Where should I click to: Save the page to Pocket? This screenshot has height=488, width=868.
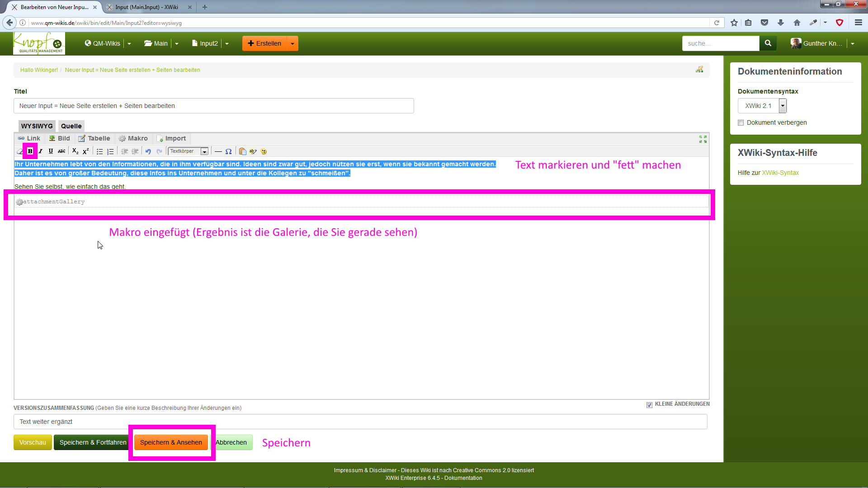(x=764, y=23)
